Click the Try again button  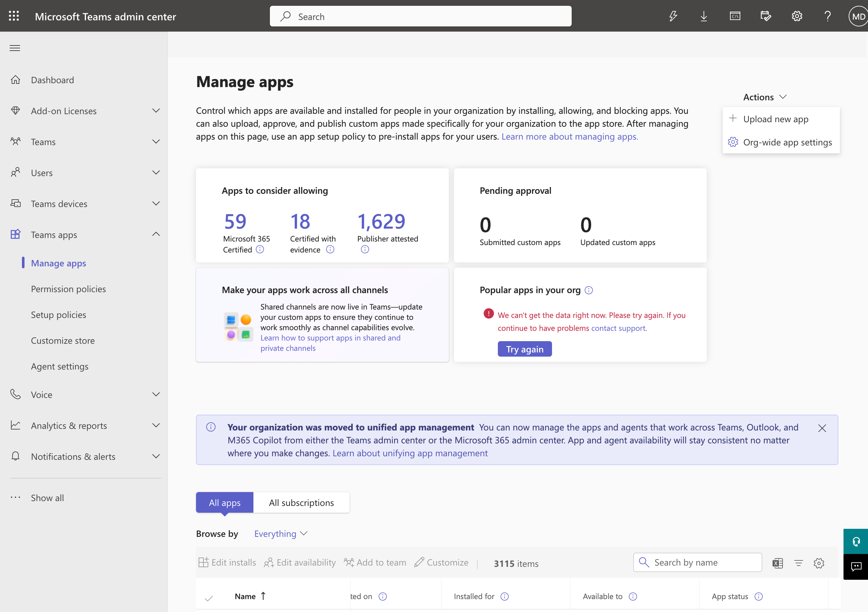(x=525, y=349)
